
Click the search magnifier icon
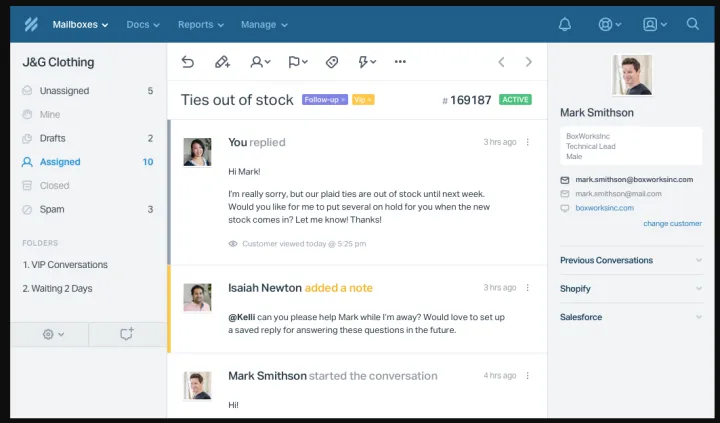693,24
